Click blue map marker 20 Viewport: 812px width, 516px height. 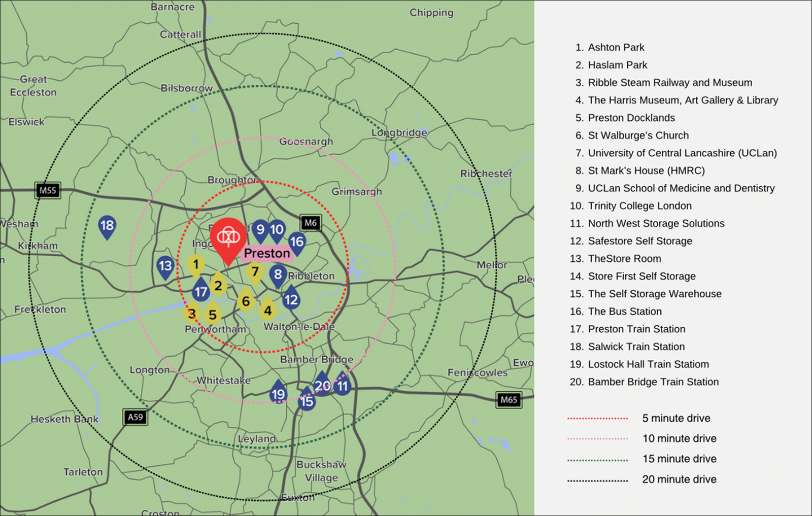click(x=323, y=384)
